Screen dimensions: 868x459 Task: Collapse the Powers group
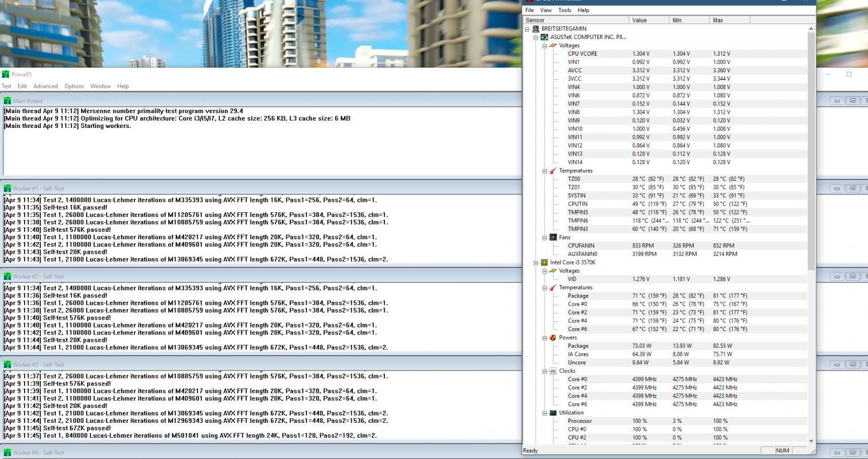545,337
